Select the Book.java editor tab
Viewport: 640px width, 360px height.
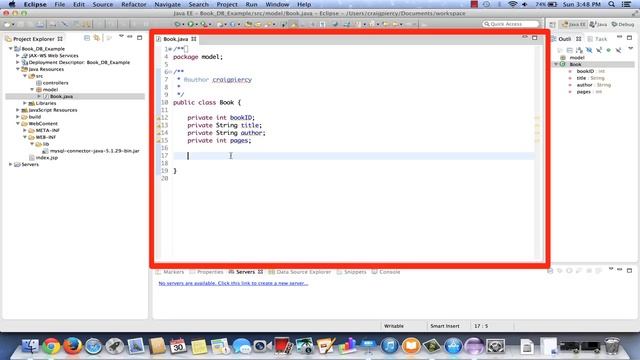[176, 39]
